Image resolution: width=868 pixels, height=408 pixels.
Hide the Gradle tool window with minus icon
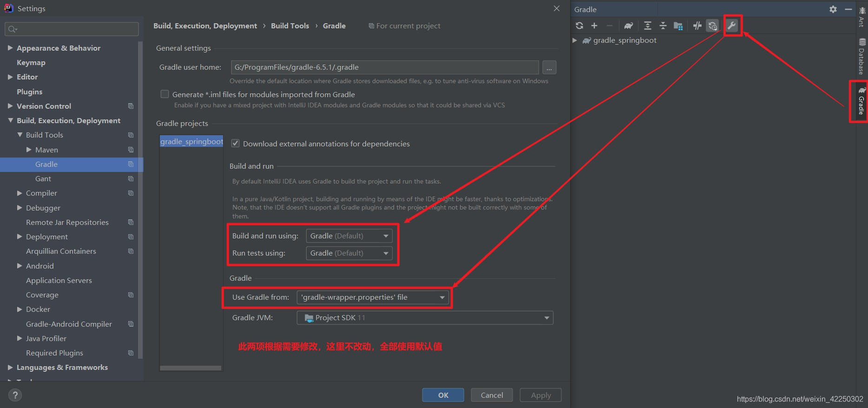pyautogui.click(x=848, y=9)
